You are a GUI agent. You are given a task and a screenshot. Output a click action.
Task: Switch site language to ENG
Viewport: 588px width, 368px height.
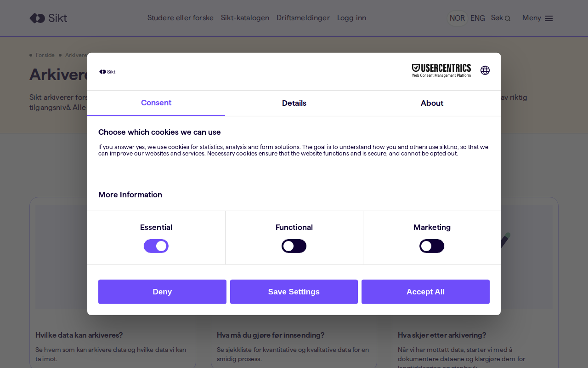point(477,18)
